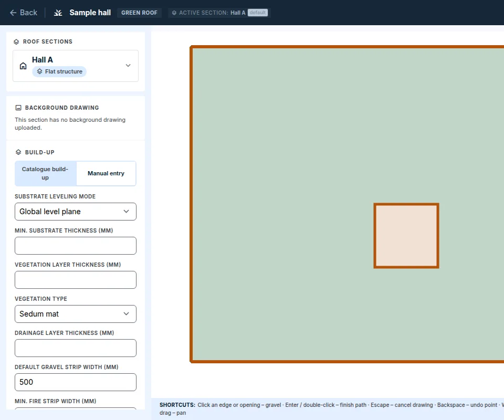Select the inner roof opening rectangle
The height and width of the screenshot is (420, 504).
pyautogui.click(x=406, y=236)
